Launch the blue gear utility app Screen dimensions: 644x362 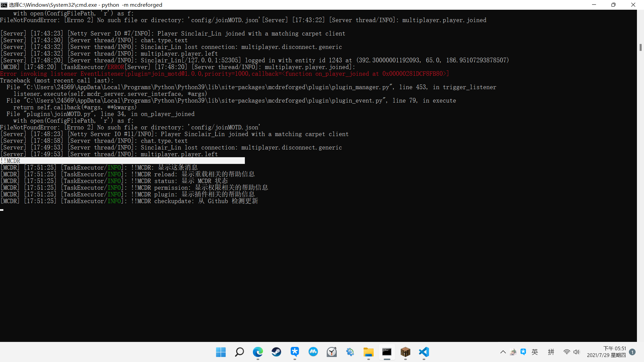[x=350, y=352]
